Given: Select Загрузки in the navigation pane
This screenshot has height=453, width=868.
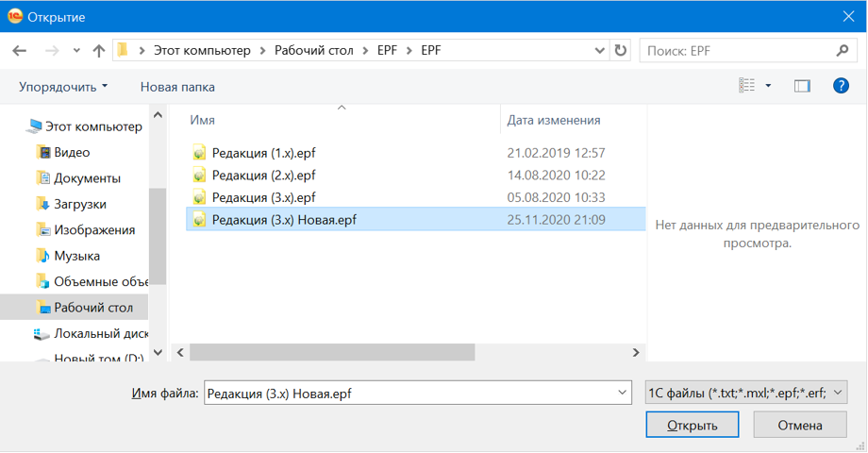Looking at the screenshot, I should click(x=79, y=204).
